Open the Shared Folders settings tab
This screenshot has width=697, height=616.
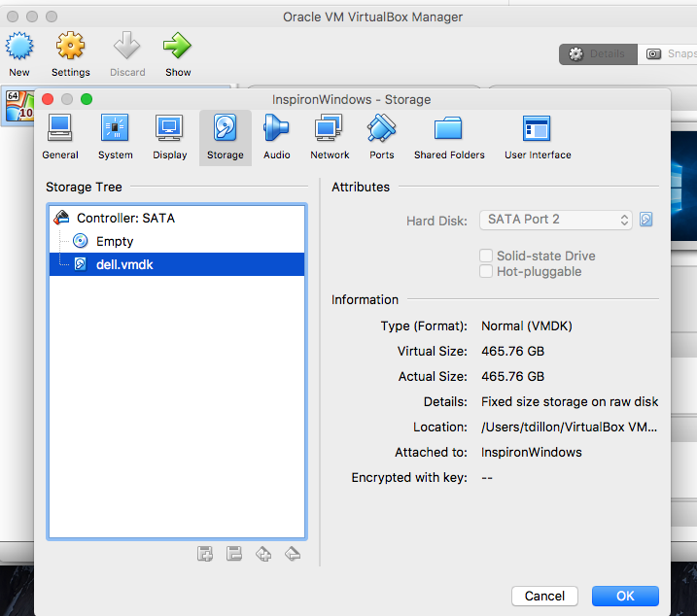[x=449, y=137]
